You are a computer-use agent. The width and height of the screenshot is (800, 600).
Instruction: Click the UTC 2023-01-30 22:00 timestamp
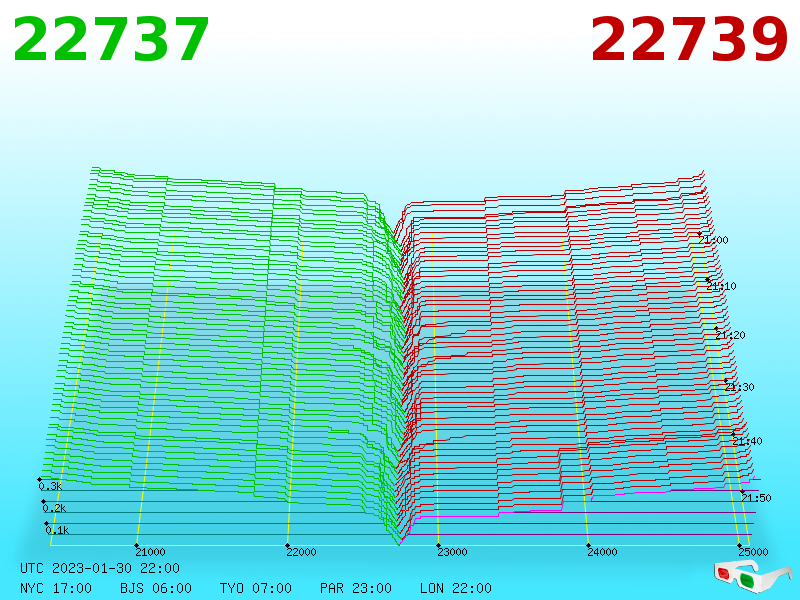click(x=100, y=568)
